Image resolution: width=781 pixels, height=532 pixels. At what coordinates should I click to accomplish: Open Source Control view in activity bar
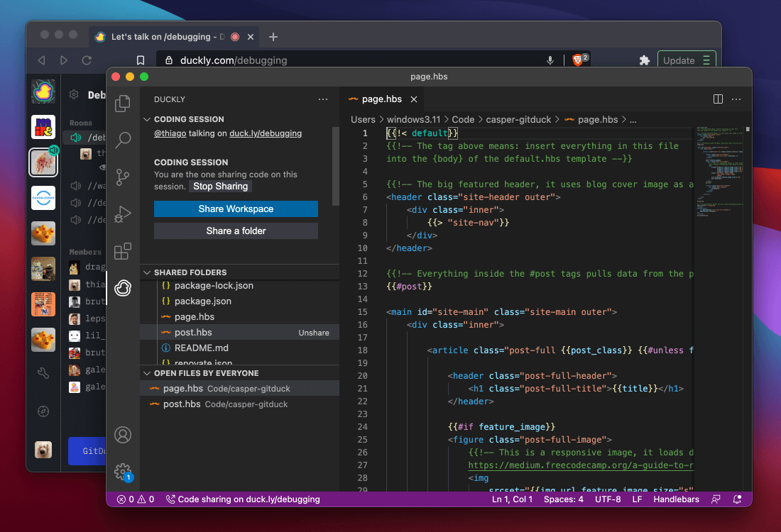[x=123, y=177]
